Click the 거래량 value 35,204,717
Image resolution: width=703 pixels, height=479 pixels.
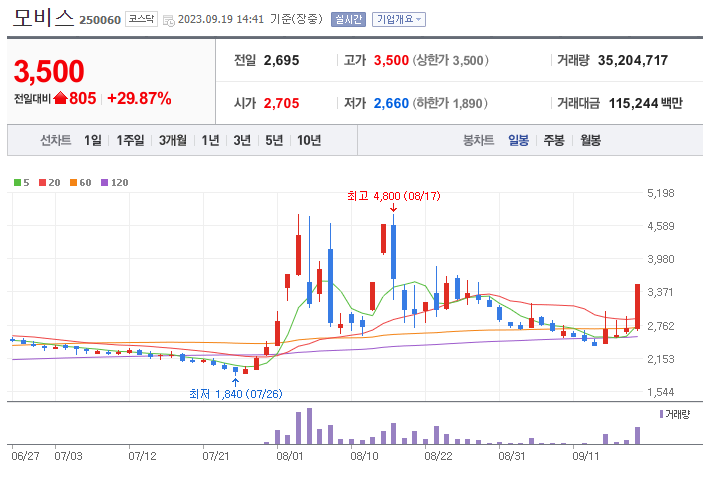pyautogui.click(x=633, y=60)
